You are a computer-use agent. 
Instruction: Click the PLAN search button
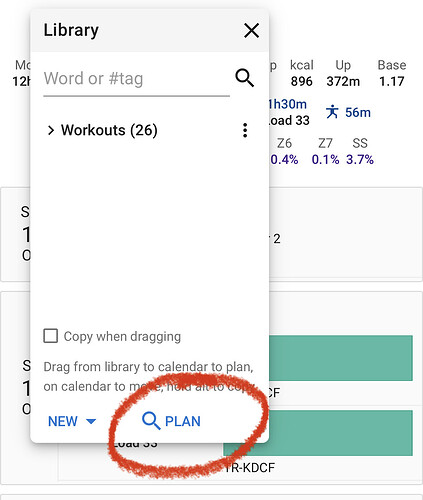(171, 421)
